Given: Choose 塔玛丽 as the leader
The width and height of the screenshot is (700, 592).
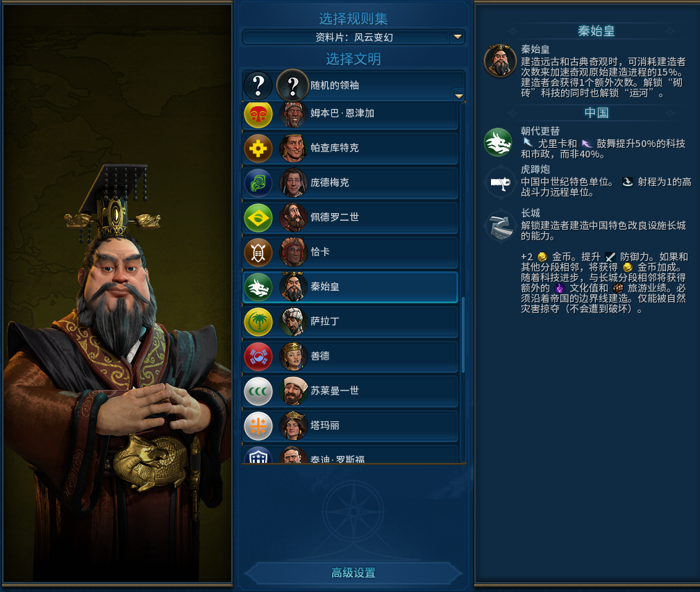Looking at the screenshot, I should 351,425.
